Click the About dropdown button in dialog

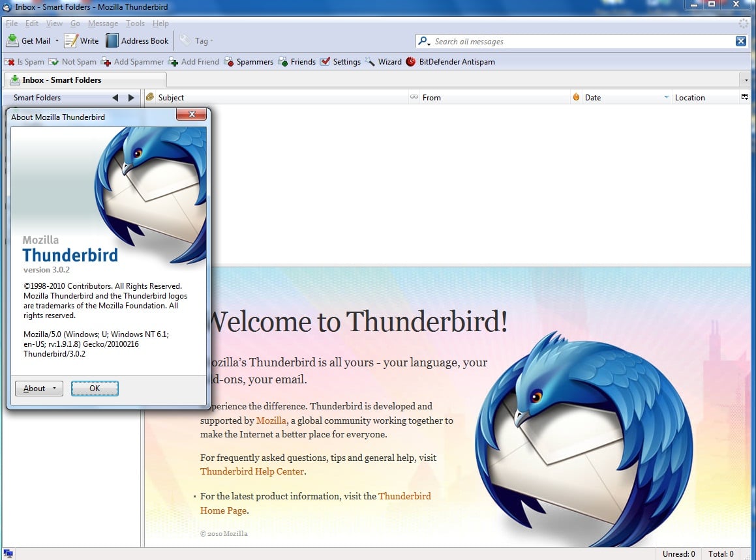coord(39,389)
